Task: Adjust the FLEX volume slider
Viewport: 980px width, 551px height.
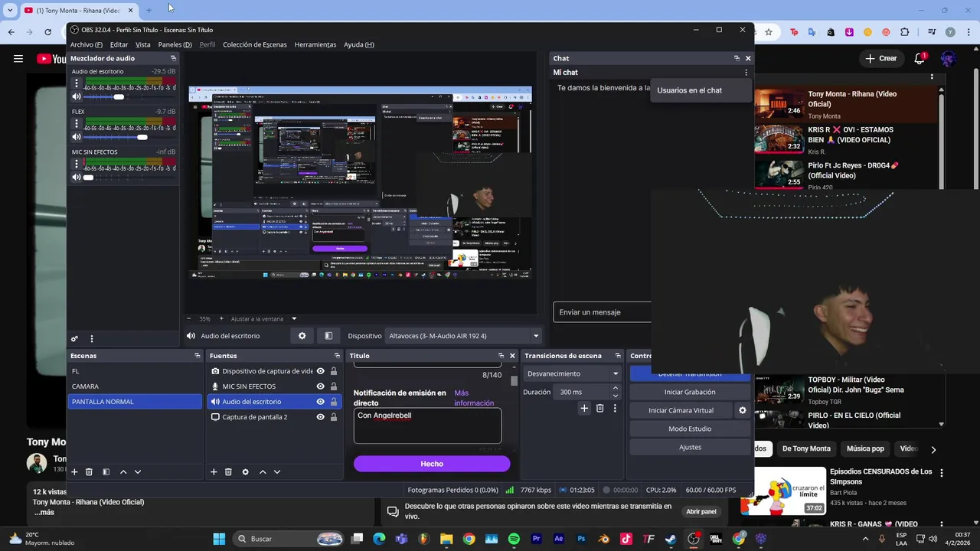Action: (x=142, y=137)
